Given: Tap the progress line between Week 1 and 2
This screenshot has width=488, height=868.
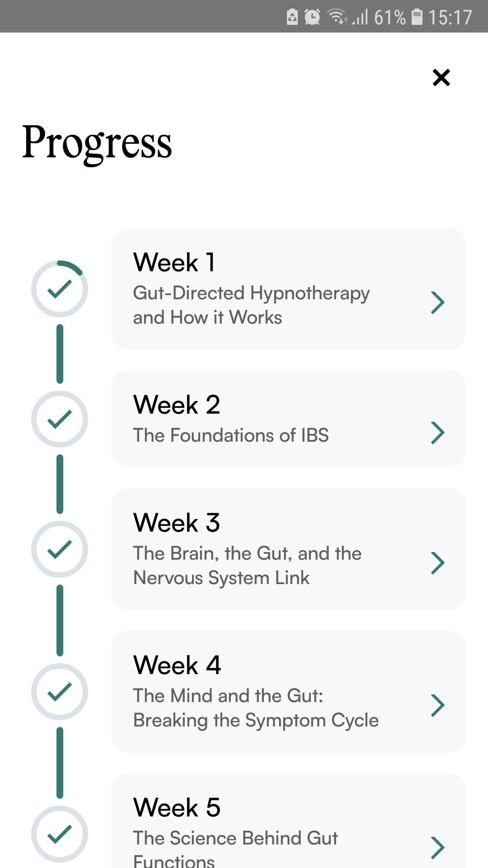Looking at the screenshot, I should click(60, 354).
